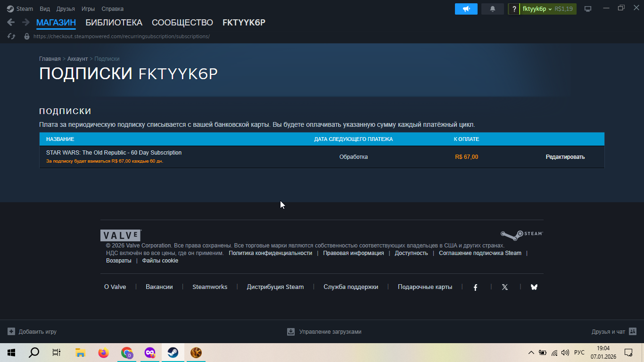Screen dimensions: 644x362
Task: Click the checkout.steampowered.com URL text
Action: coord(122,36)
